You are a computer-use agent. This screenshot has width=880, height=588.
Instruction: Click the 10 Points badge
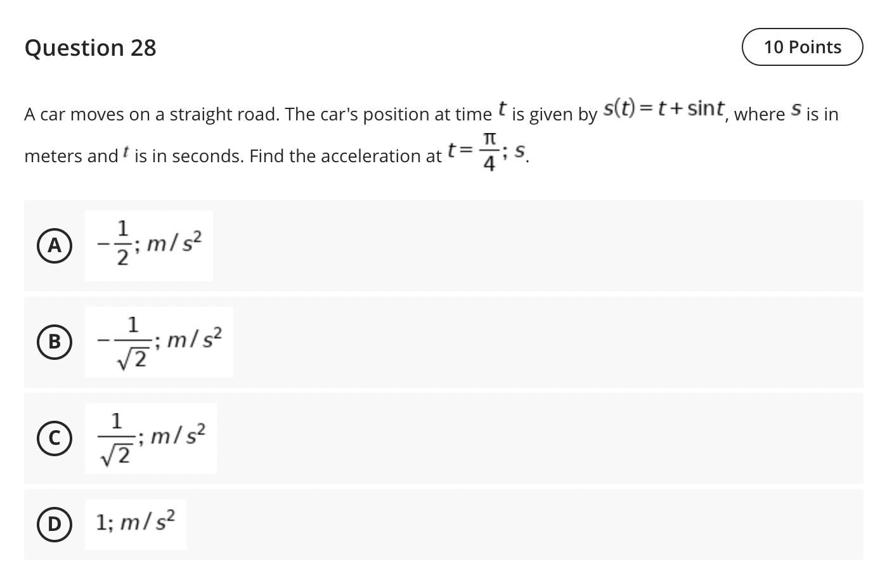802,47
